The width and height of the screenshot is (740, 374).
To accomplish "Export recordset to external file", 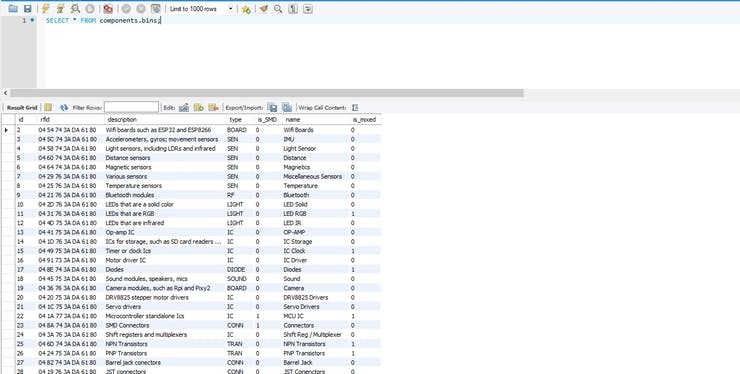I will (x=272, y=108).
